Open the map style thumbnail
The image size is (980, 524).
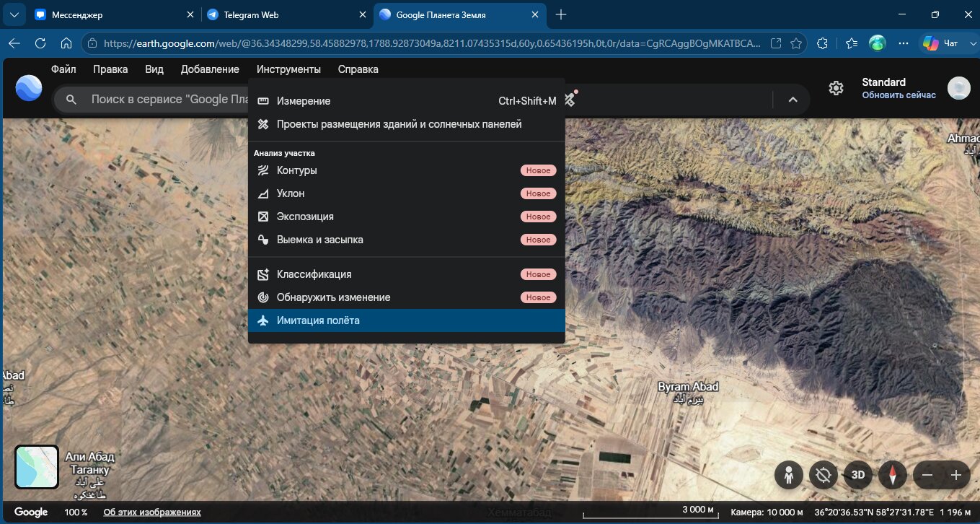click(37, 467)
